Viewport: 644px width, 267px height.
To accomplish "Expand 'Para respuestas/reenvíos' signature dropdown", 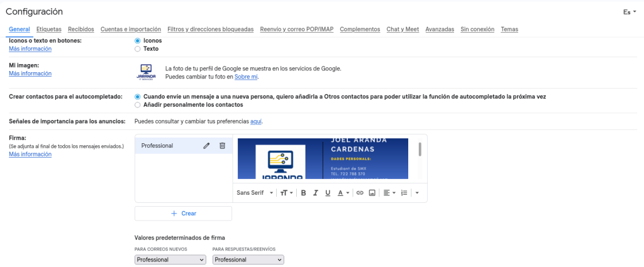I will tap(248, 259).
